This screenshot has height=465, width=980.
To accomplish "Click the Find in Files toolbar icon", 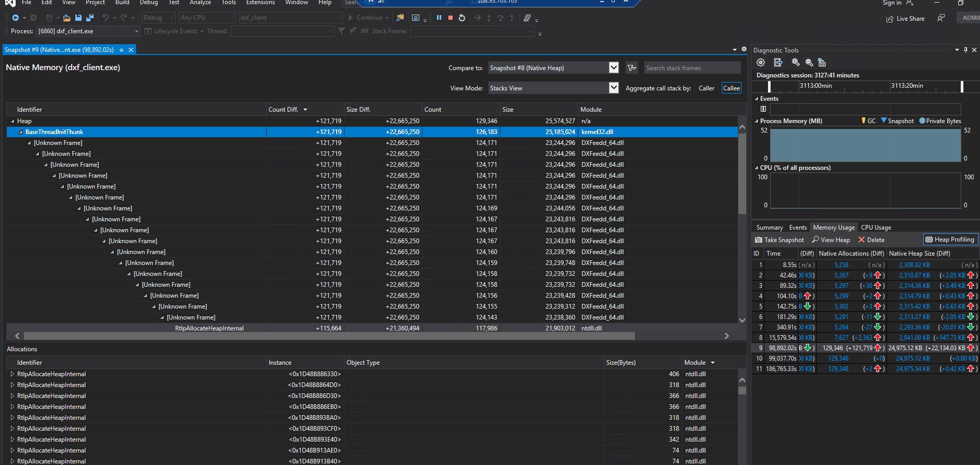I will click(400, 18).
